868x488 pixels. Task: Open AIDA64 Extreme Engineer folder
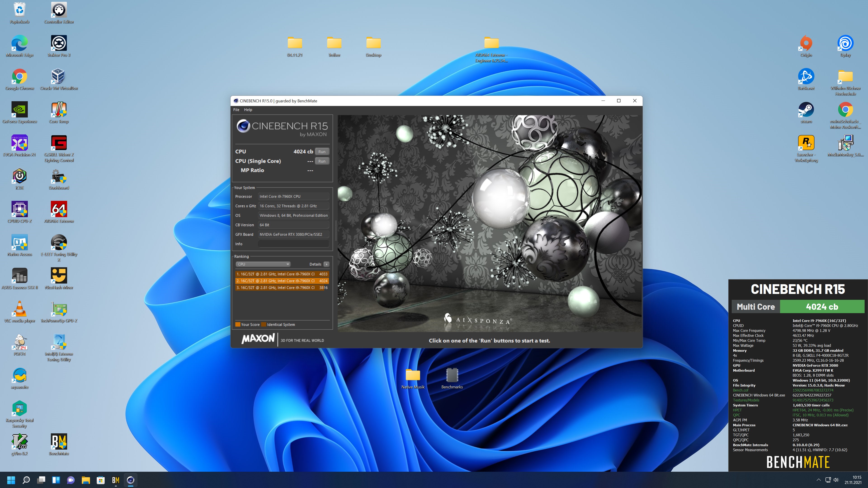pyautogui.click(x=491, y=49)
